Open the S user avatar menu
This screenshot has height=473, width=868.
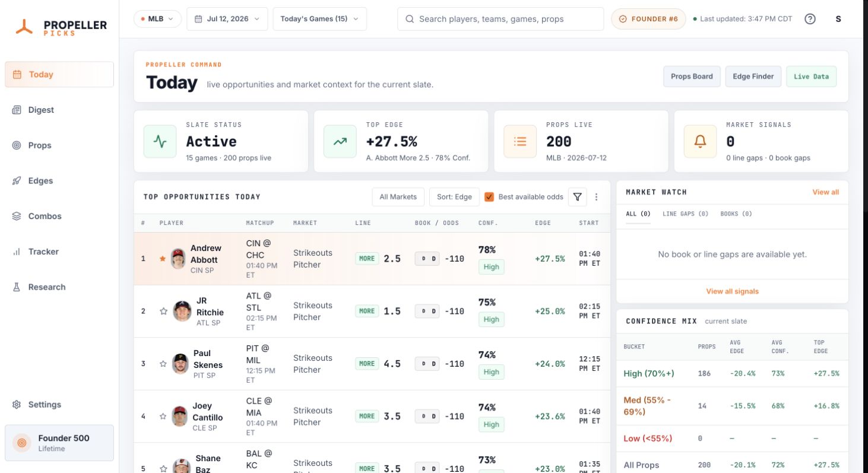pyautogui.click(x=838, y=19)
